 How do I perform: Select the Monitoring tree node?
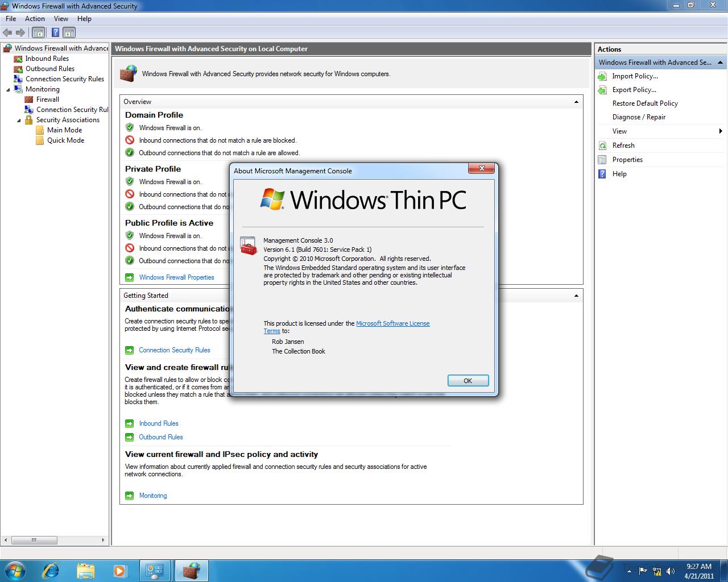coord(42,89)
